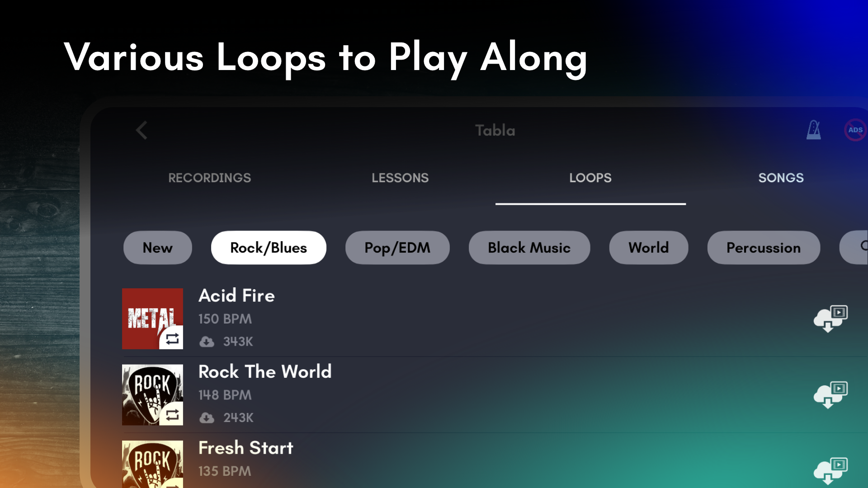Switch to the Recordings tab
Image resolution: width=868 pixels, height=488 pixels.
(x=209, y=178)
